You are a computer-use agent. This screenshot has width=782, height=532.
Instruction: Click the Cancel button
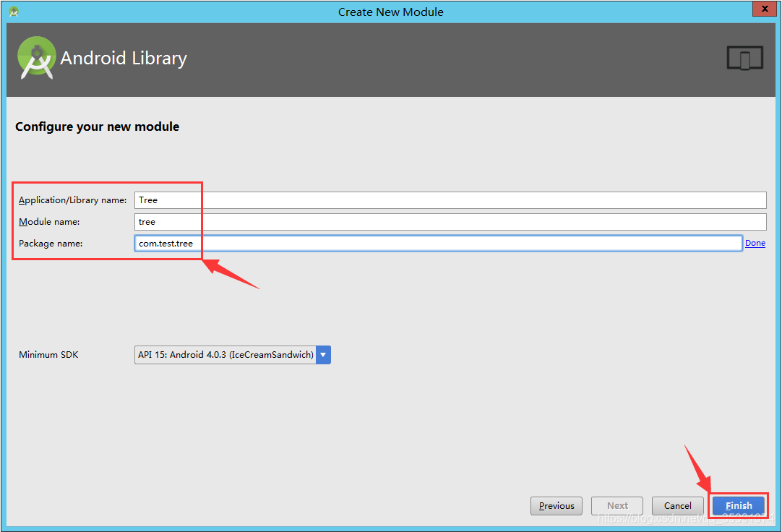tap(677, 505)
